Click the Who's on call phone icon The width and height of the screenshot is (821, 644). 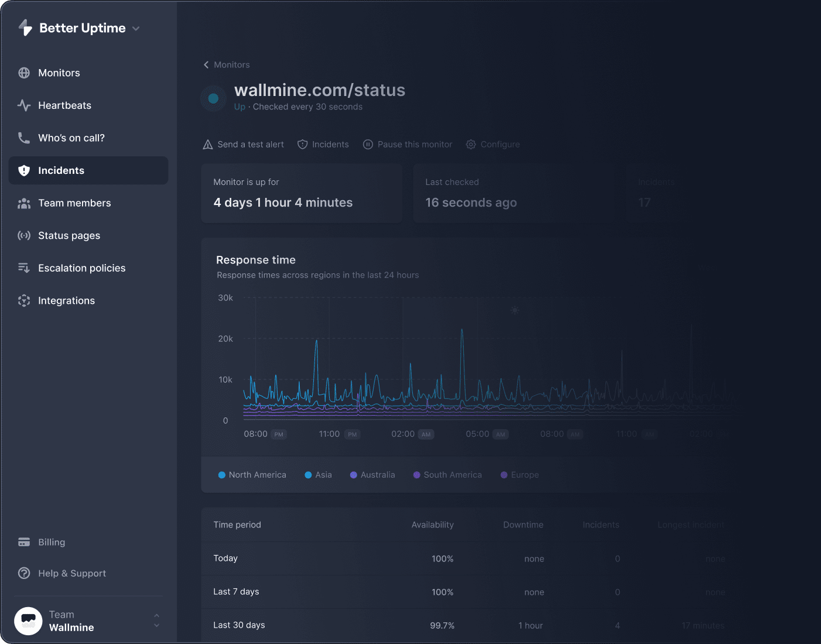(24, 138)
